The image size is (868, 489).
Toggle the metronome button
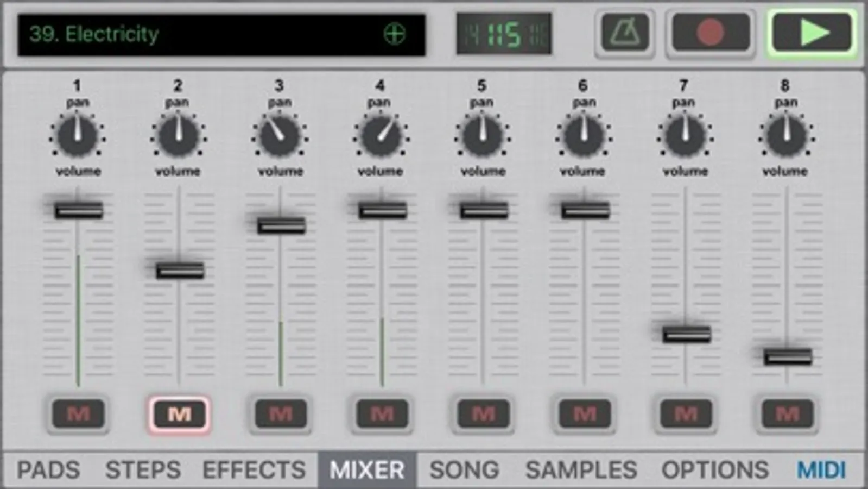click(x=625, y=34)
